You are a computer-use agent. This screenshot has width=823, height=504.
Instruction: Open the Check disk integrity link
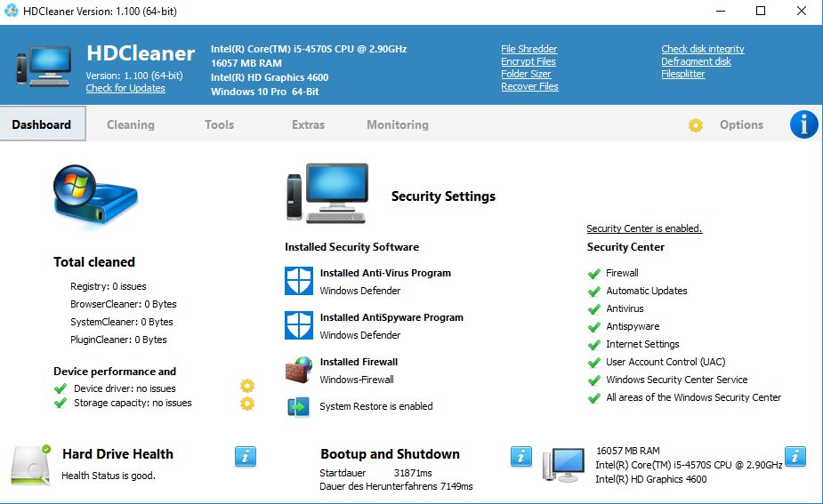pos(703,49)
